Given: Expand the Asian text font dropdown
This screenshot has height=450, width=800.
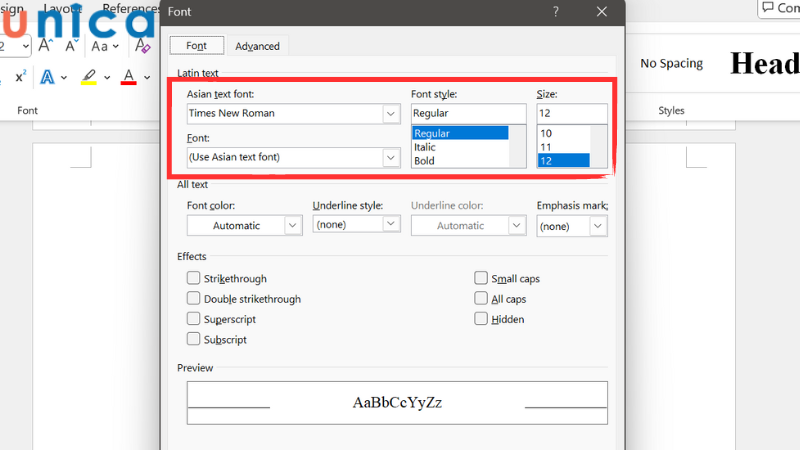Looking at the screenshot, I should [x=391, y=114].
